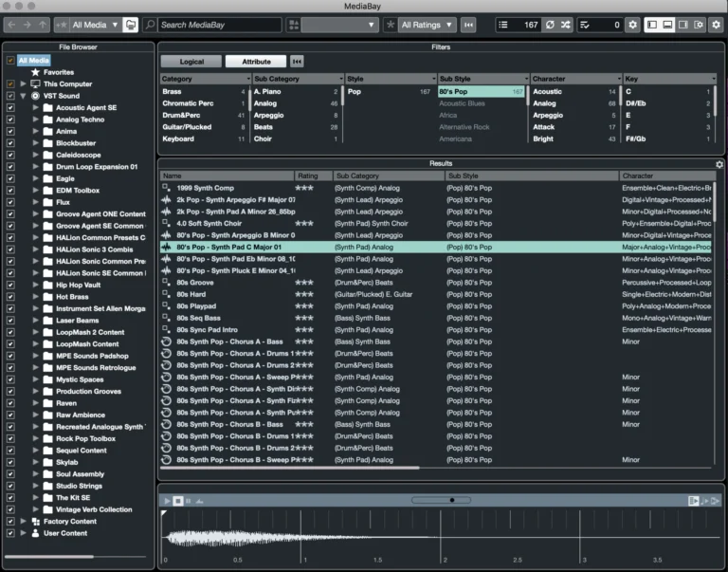The width and height of the screenshot is (728, 572).
Task: Toggle the All Media checkbox
Action: pos(10,61)
